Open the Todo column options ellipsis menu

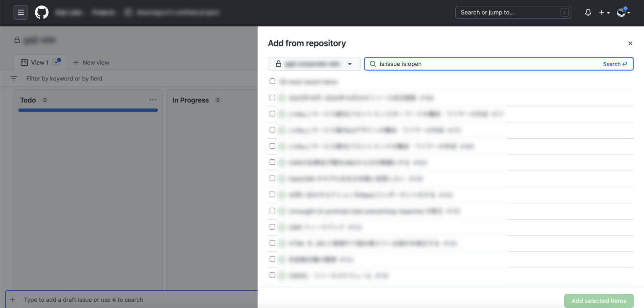[153, 100]
